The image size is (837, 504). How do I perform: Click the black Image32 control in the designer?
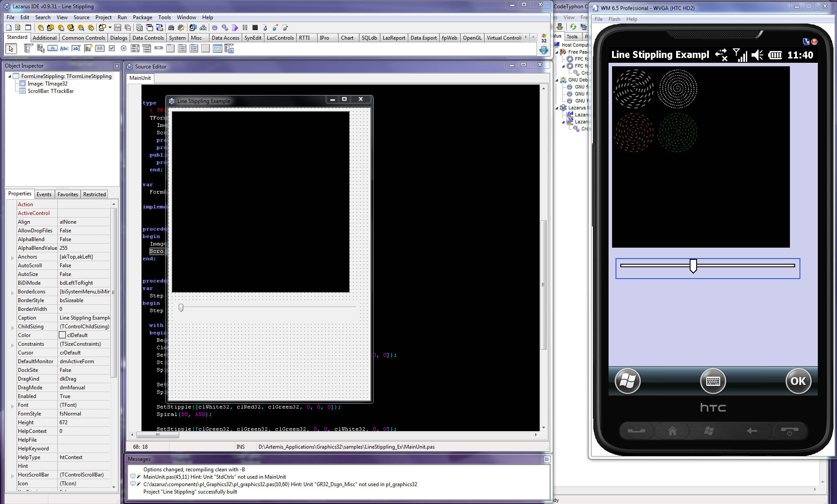[261, 202]
